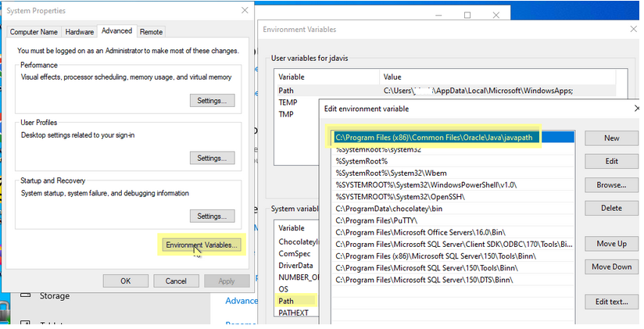Open Startup and Recovery Settings button
The width and height of the screenshot is (644, 329).
(212, 216)
